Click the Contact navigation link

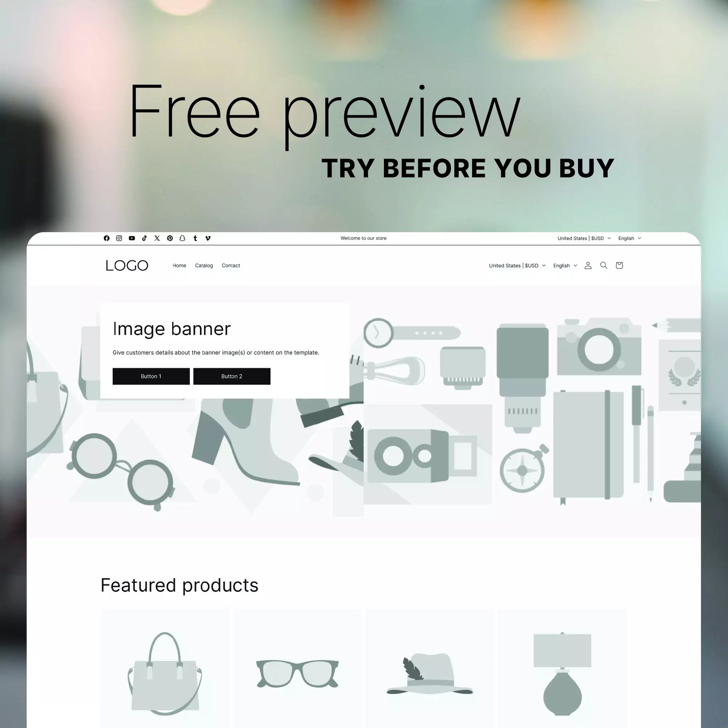coord(231,265)
